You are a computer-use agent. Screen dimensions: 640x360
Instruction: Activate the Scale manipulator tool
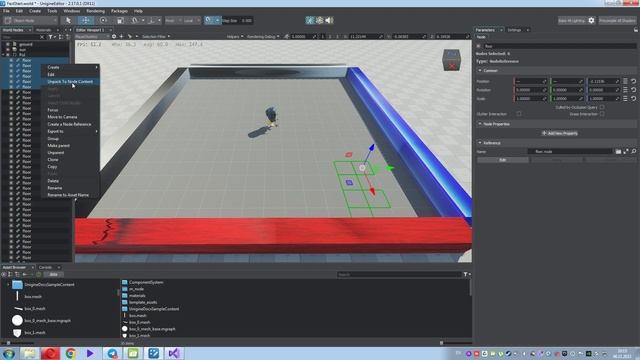tap(120, 20)
